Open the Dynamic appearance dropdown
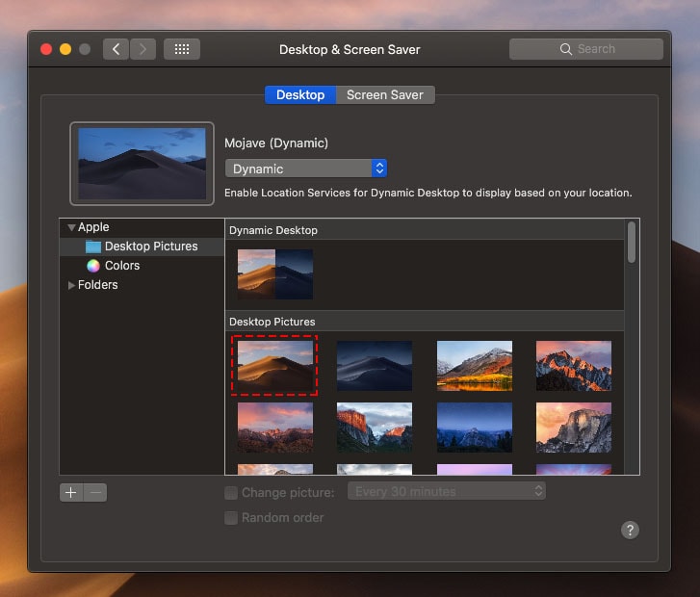The height and width of the screenshot is (597, 700). (x=306, y=169)
